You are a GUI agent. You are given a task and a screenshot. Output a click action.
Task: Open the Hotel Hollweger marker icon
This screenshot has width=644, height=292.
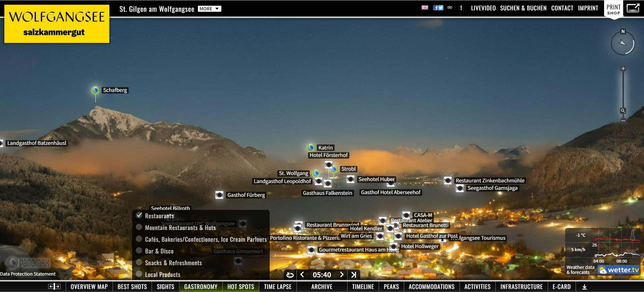coord(393,247)
